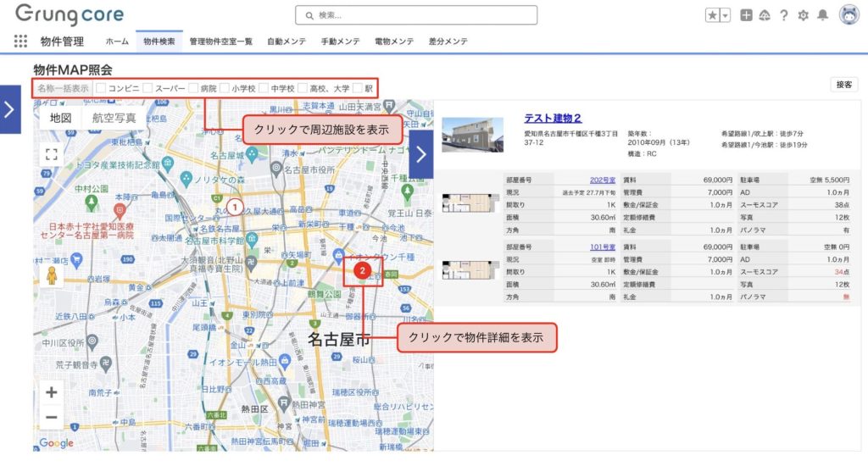Image resolution: width=868 pixels, height=466 pixels.
Task: Check the 病院 facility checkbox
Action: pyautogui.click(x=194, y=87)
